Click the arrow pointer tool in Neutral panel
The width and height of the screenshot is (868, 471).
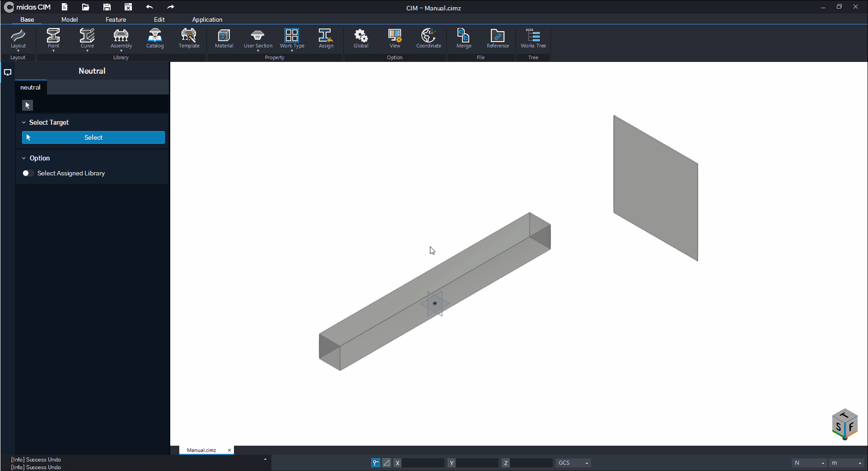pyautogui.click(x=28, y=105)
